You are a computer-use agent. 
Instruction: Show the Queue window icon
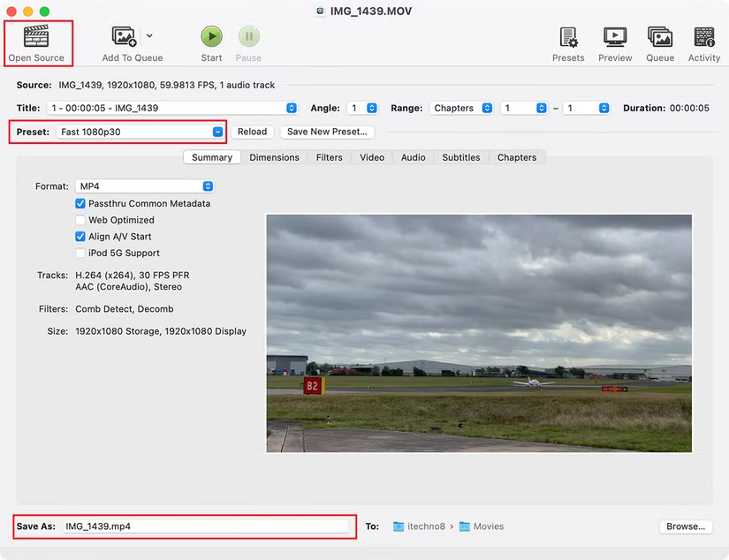click(x=660, y=37)
